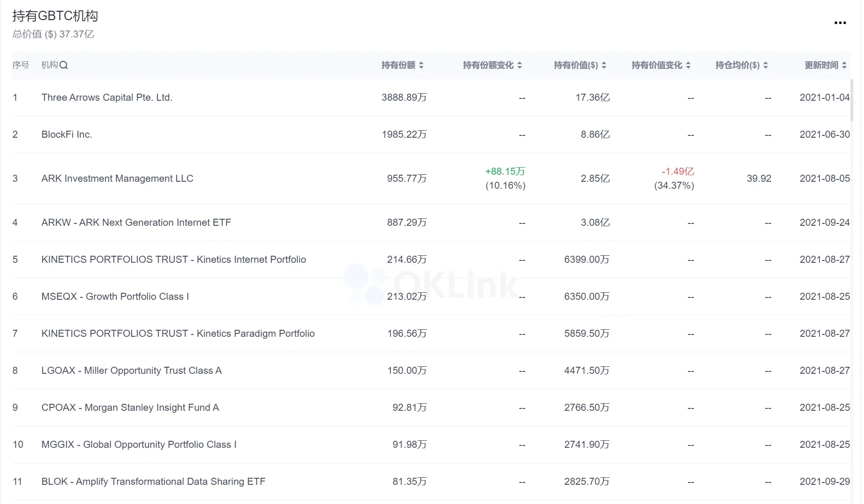Select ARK Investment Management LLC
This screenshot has height=504, width=864.
117,178
